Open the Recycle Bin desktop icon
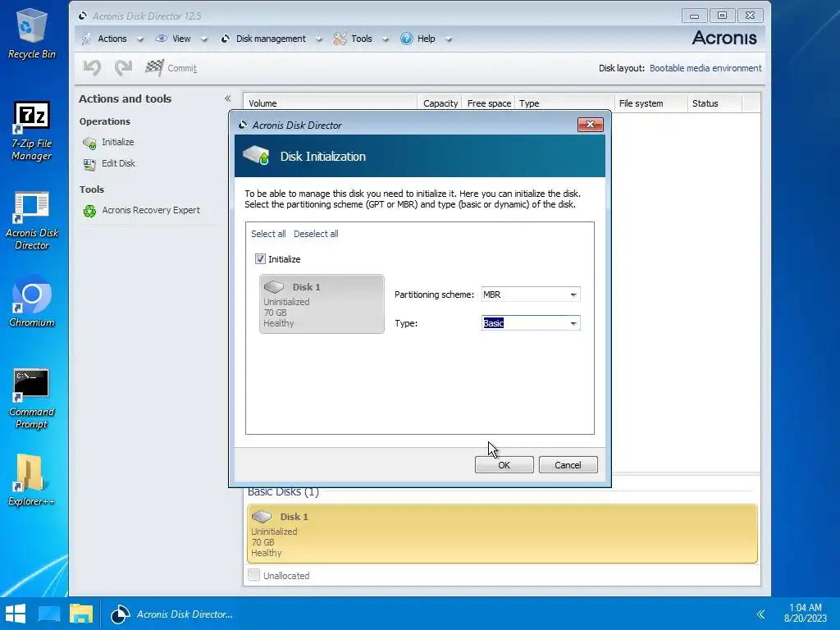The height and width of the screenshot is (630, 840). coord(32,34)
